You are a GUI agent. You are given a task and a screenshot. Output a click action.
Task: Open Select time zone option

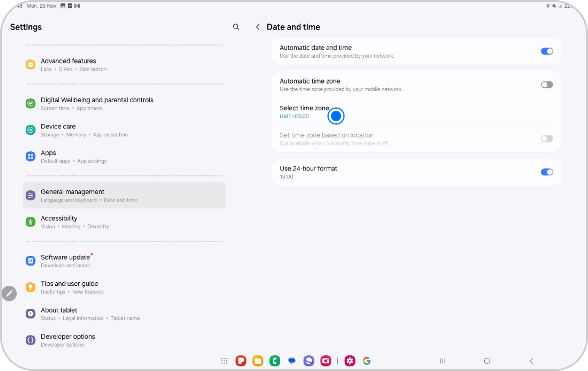tap(305, 112)
